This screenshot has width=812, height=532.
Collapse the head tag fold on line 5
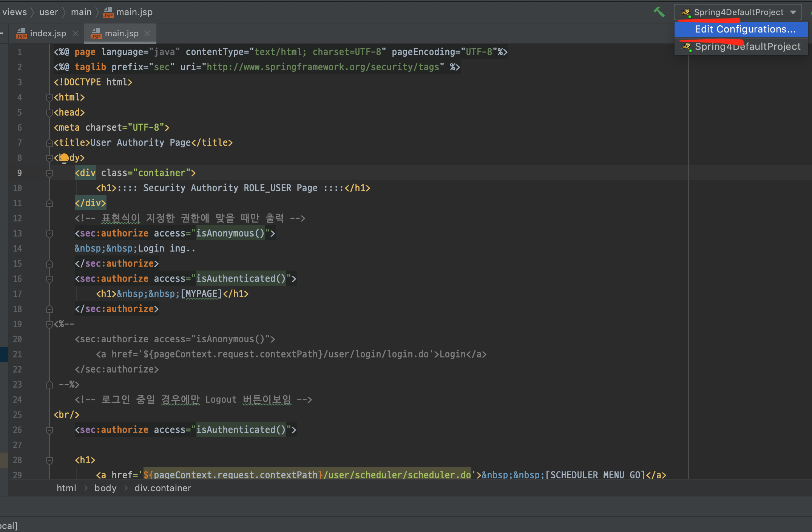(49, 113)
